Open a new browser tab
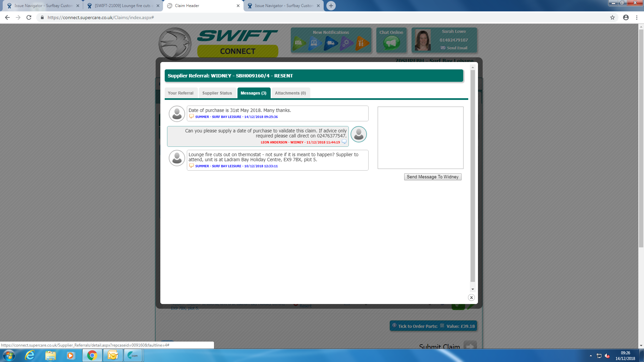Viewport: 644px width, 362px height. click(x=331, y=6)
